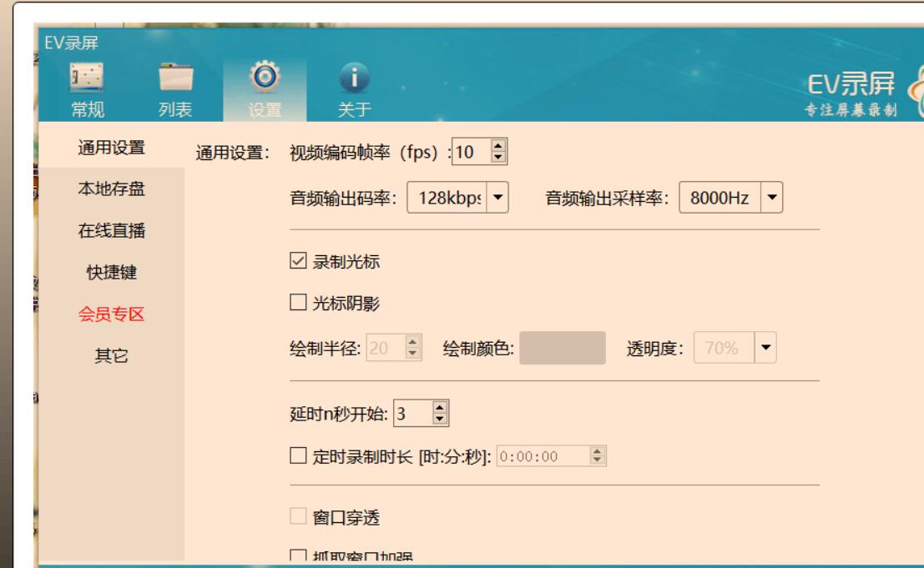Select 通用设置 in the sidebar
924x568 pixels.
[111, 148]
